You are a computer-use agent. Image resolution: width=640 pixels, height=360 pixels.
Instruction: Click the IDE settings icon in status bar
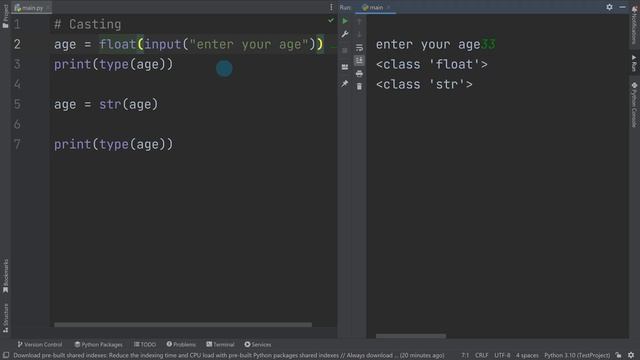pyautogui.click(x=631, y=356)
